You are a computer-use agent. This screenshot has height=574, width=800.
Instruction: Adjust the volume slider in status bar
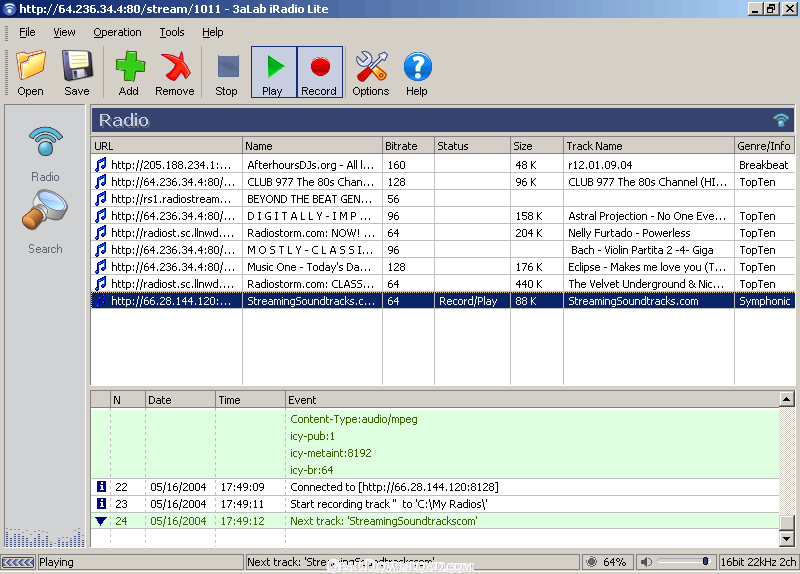click(684, 562)
